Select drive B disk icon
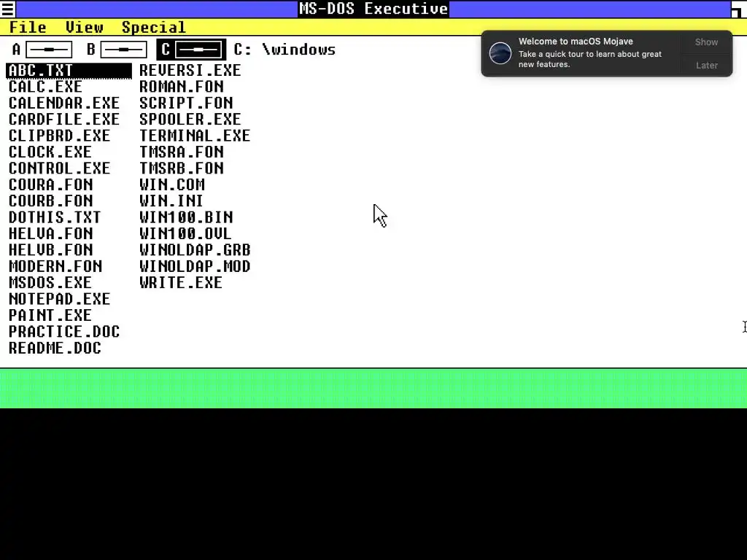This screenshot has height=560, width=747. click(123, 49)
